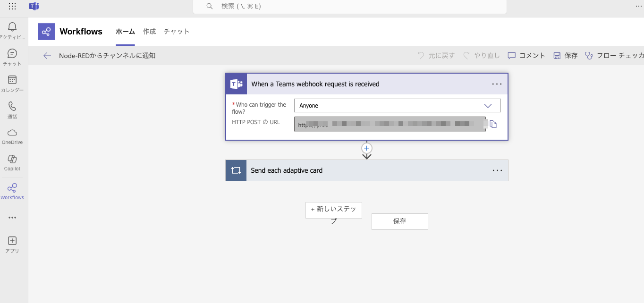Open webhook trigger options ellipsis menu

[497, 84]
